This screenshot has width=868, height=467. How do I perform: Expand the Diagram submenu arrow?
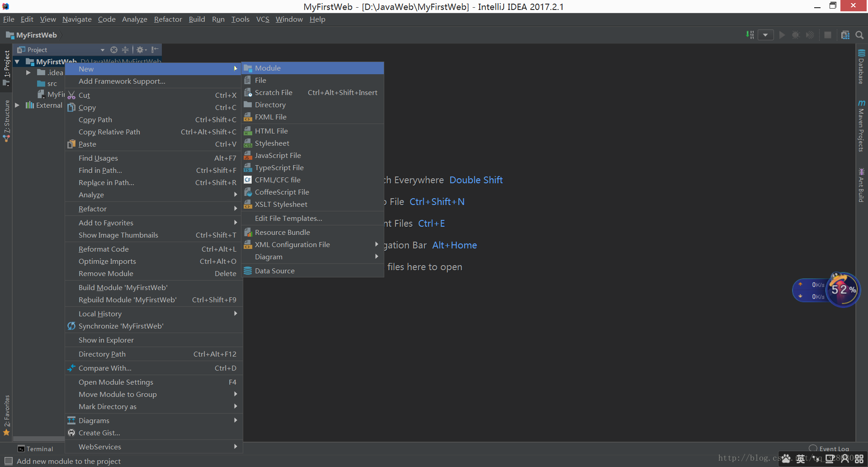(x=377, y=257)
